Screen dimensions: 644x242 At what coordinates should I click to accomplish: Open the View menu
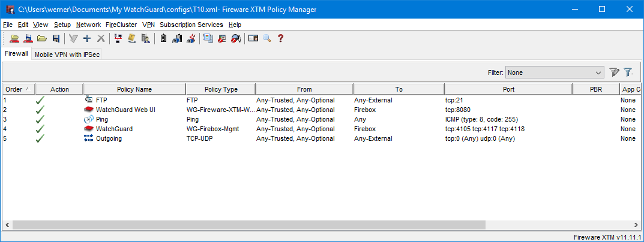pyautogui.click(x=41, y=25)
